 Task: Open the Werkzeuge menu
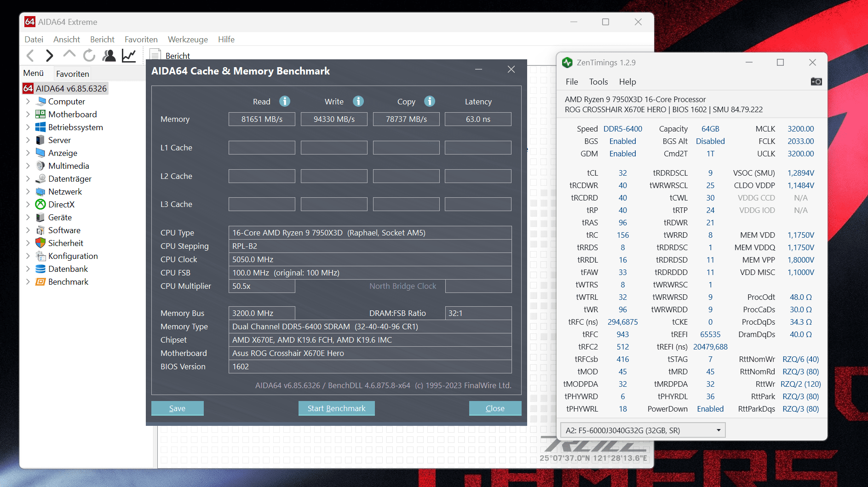point(188,40)
